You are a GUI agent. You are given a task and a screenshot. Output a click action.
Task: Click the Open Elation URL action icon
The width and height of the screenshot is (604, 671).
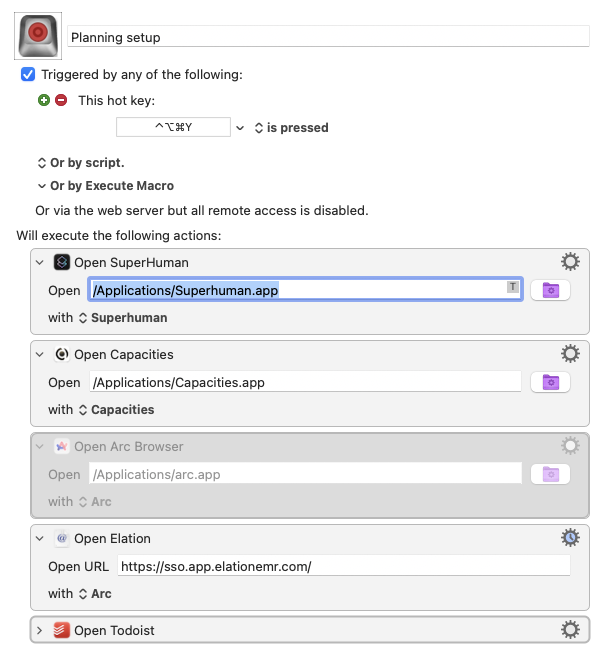pos(62,538)
